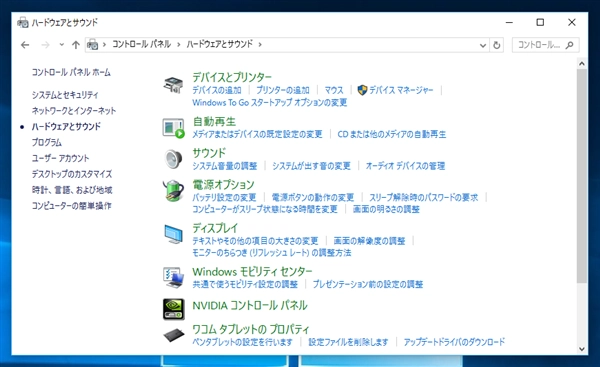Open the デバイスとプリンター heading link
The width and height of the screenshot is (600, 367).
click(x=232, y=77)
